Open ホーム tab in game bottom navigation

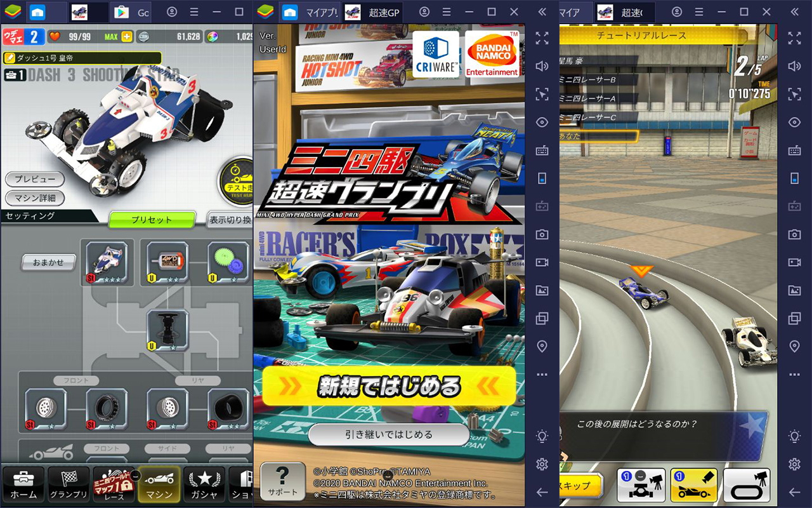click(23, 485)
